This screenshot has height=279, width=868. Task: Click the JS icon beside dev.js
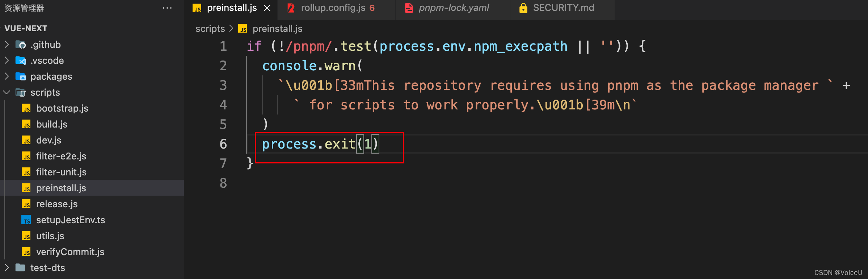(x=26, y=140)
